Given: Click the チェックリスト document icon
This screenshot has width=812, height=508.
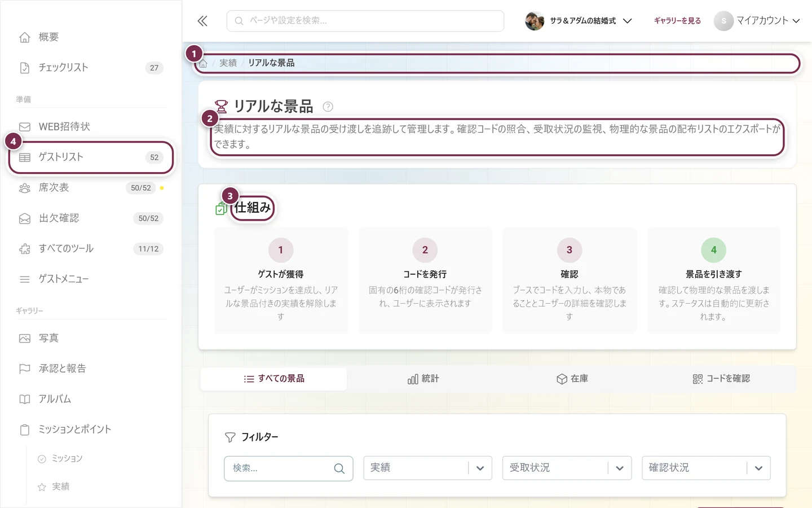Looking at the screenshot, I should (25, 68).
